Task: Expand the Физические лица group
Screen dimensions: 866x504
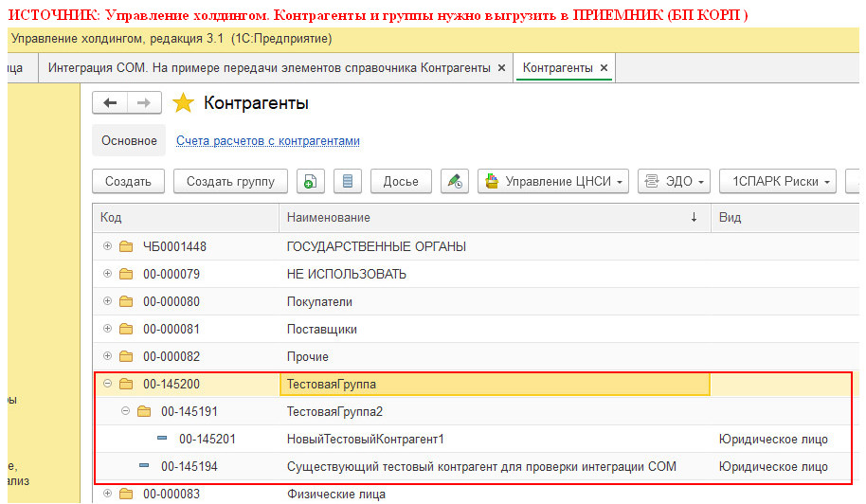Action: pyautogui.click(x=108, y=493)
